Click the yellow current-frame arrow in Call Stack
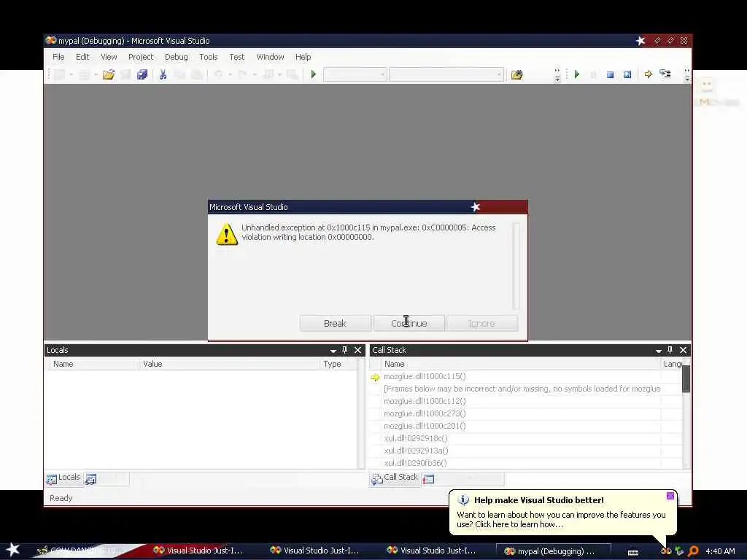The height and width of the screenshot is (560, 747). [376, 377]
